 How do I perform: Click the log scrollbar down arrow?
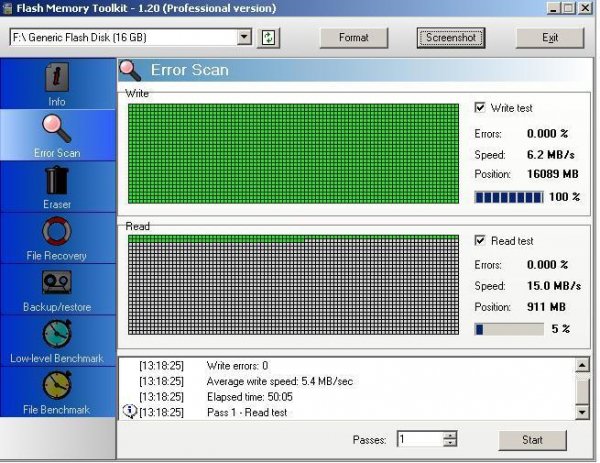582,412
